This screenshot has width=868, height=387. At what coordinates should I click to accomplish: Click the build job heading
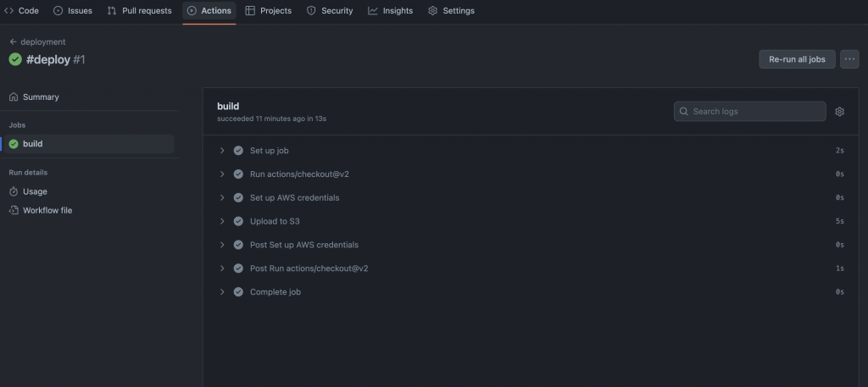(x=228, y=106)
